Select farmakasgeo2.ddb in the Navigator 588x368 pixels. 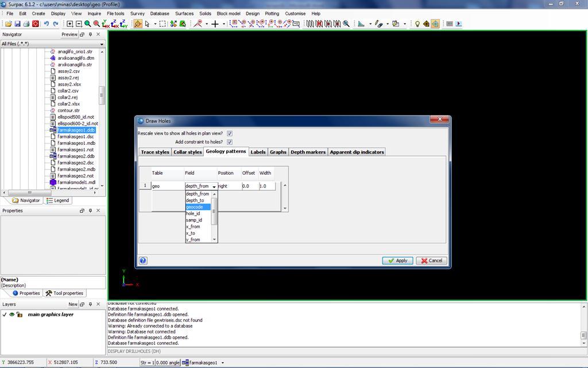76,156
